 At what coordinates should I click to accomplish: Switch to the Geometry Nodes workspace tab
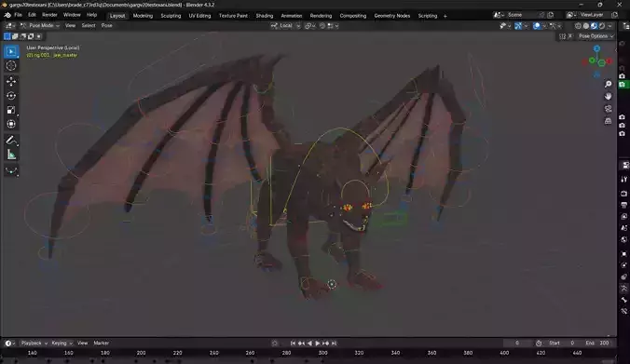click(x=392, y=16)
